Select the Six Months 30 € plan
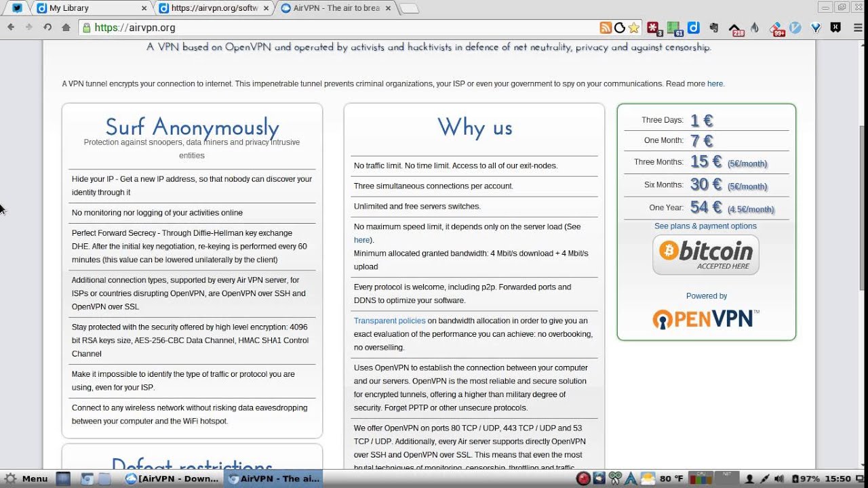 (706, 184)
